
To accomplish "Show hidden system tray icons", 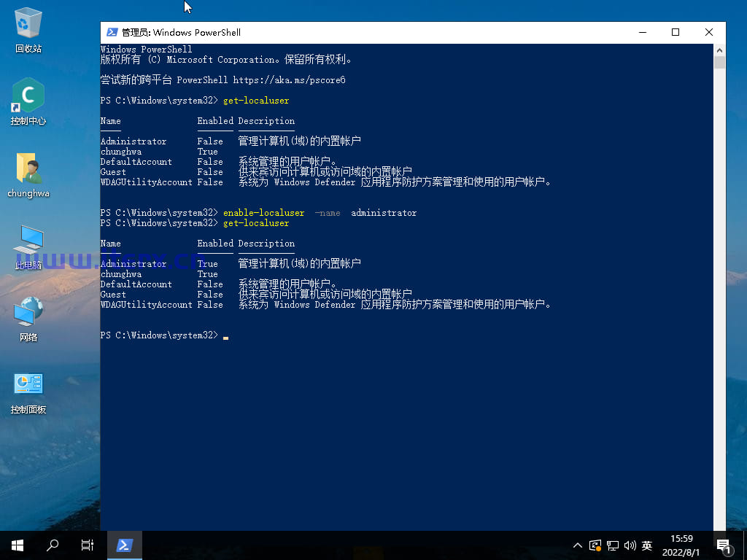I will pos(578,545).
